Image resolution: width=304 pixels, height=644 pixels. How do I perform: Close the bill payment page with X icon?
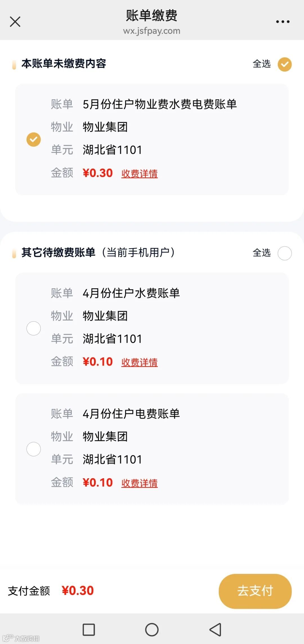15,21
